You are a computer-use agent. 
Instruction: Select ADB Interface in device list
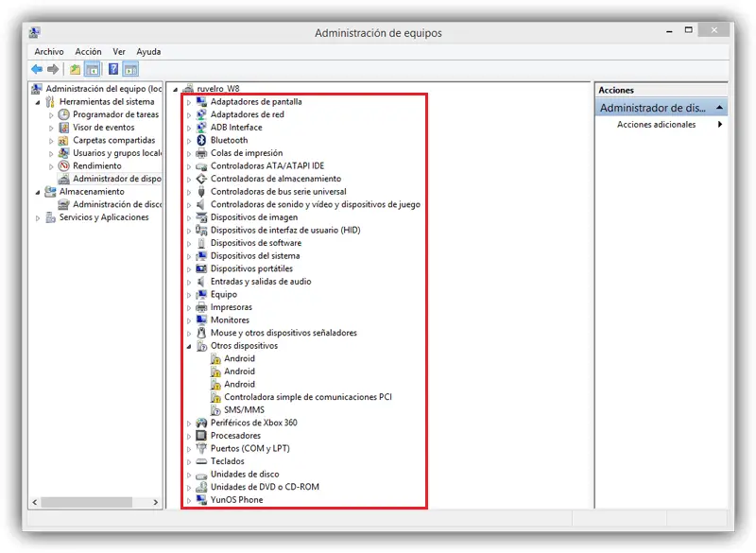point(236,128)
